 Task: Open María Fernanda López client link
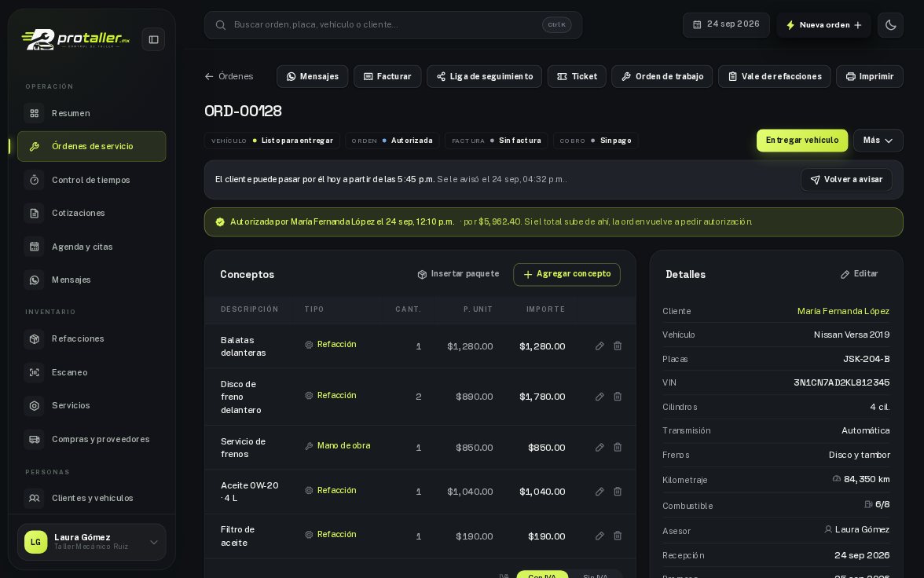[843, 311]
